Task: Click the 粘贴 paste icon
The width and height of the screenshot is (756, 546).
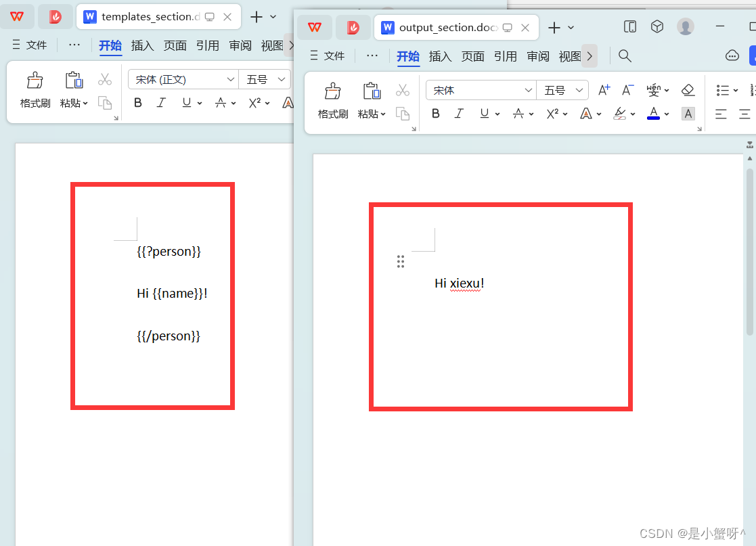Action: (372, 90)
